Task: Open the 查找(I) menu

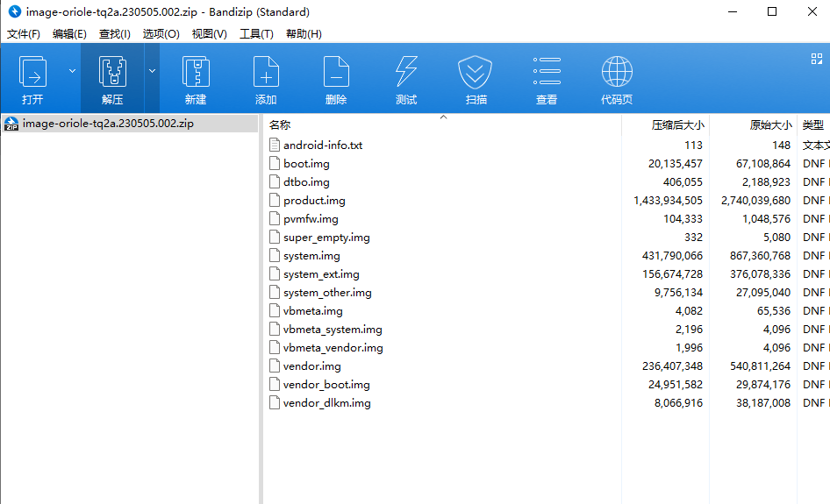Action: [114, 34]
